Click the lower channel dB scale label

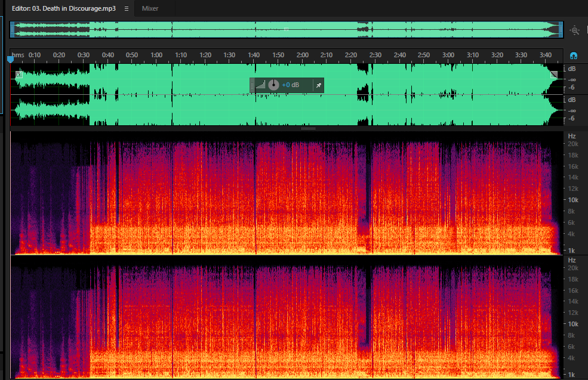(x=571, y=100)
